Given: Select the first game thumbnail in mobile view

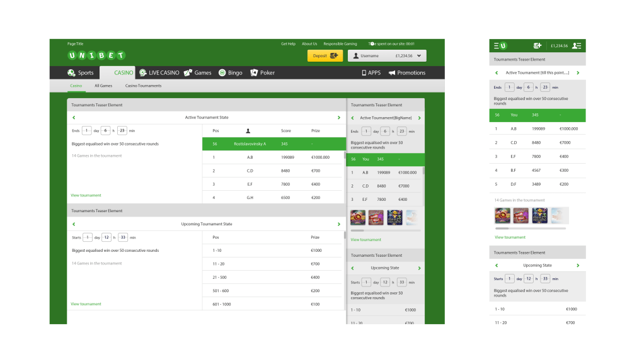Looking at the screenshot, I should point(503,216).
